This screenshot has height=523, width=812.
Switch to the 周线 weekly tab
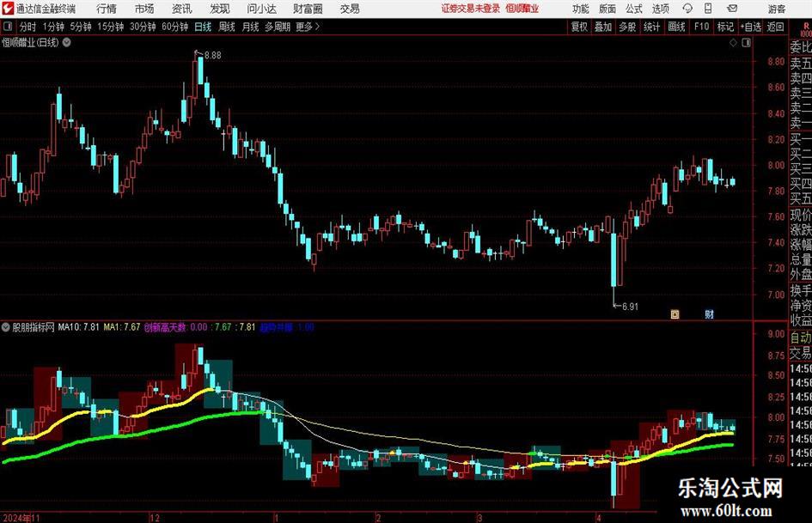point(226,27)
